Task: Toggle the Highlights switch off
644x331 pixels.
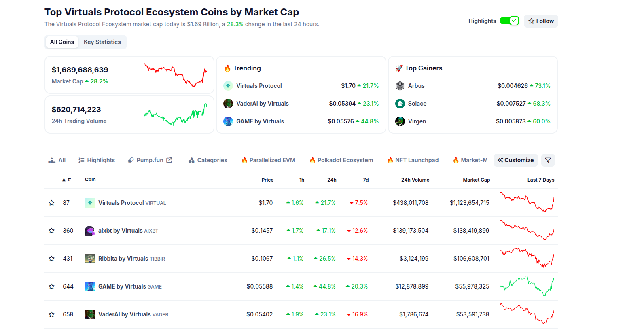Action: point(509,21)
